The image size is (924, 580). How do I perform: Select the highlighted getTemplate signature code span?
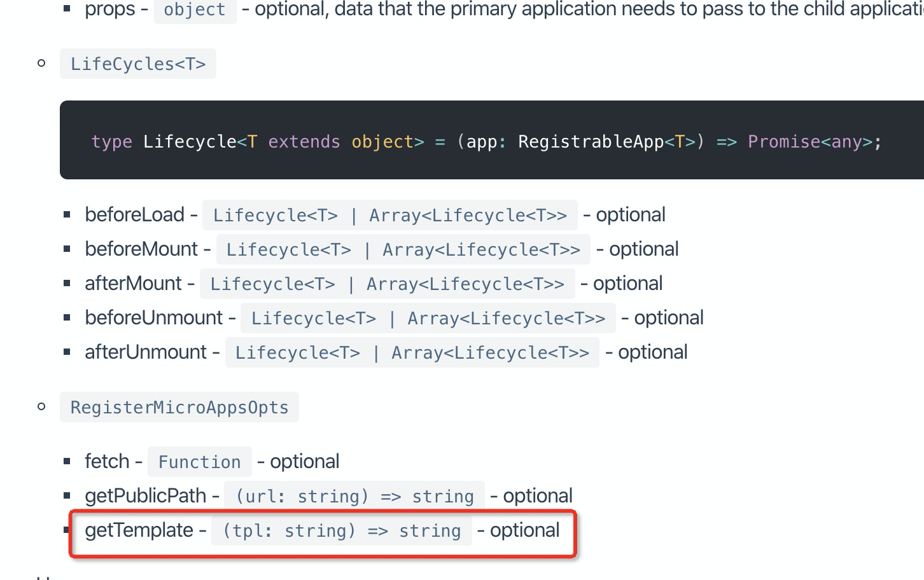[342, 530]
